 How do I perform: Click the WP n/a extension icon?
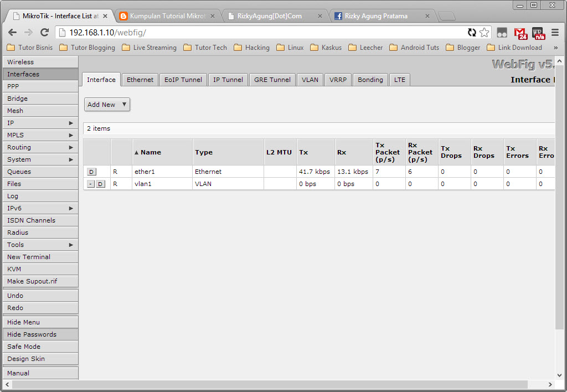click(538, 33)
